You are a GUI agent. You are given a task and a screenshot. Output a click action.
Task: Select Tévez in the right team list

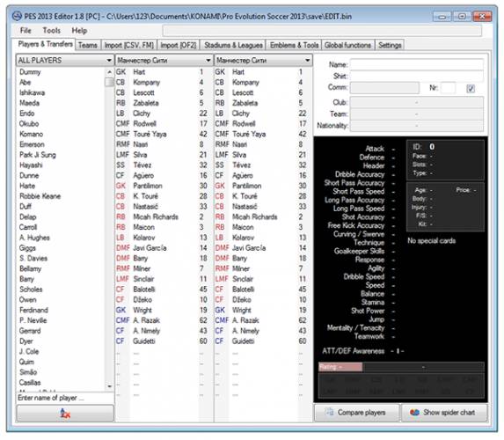point(241,165)
